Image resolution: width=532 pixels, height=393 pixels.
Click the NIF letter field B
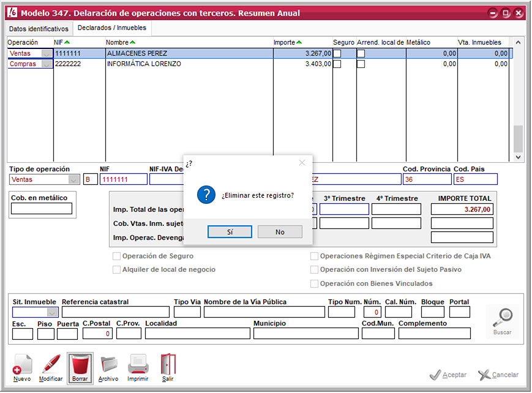[90, 179]
